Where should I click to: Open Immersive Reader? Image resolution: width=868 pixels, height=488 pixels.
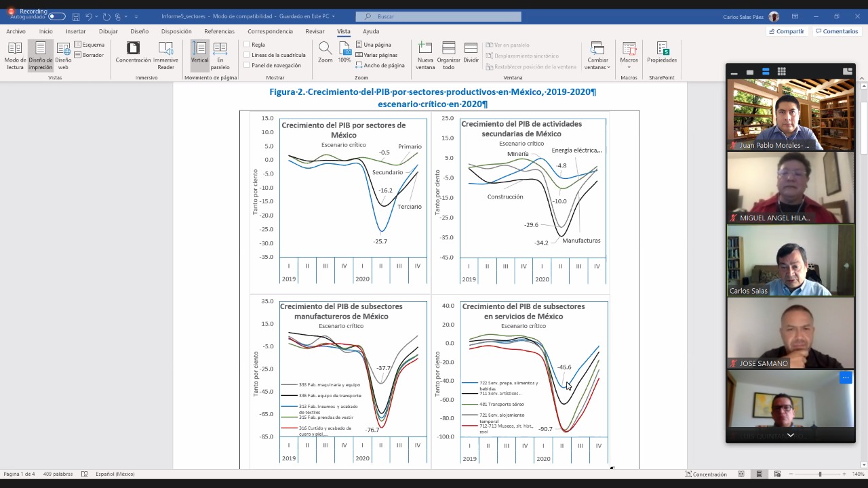click(x=165, y=56)
